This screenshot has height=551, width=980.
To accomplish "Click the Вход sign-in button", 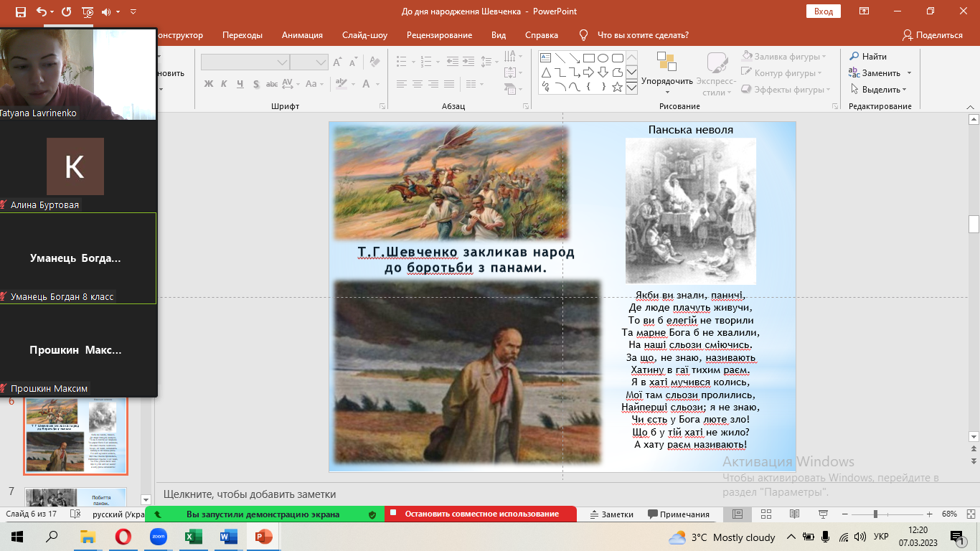I will [824, 11].
